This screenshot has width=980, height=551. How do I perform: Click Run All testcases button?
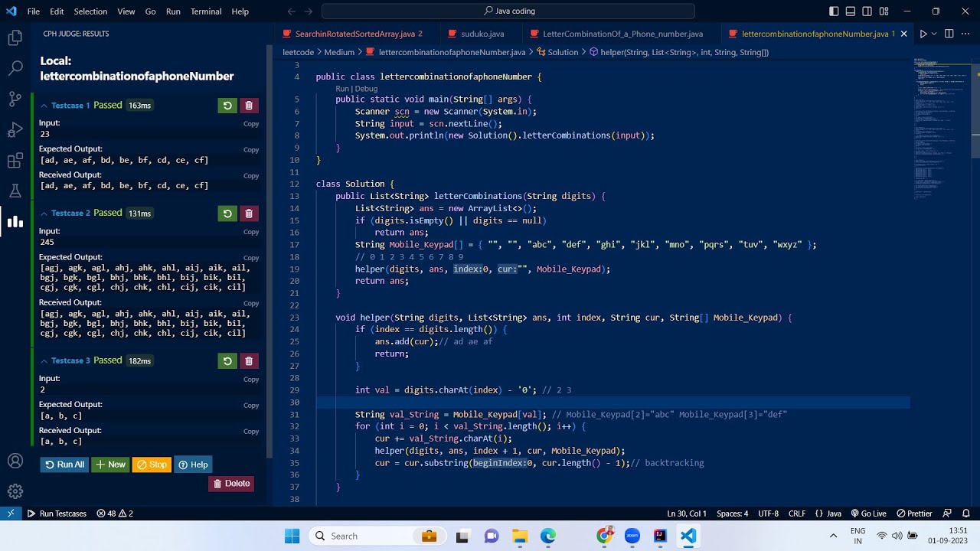tap(64, 465)
